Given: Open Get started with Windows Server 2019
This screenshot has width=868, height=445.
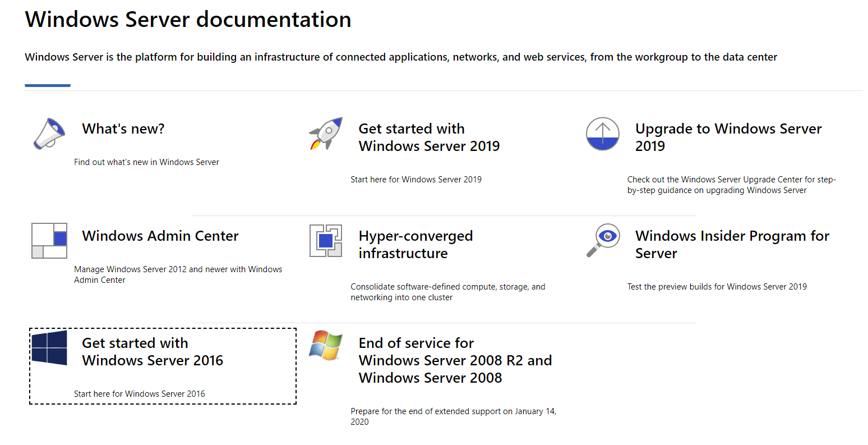Looking at the screenshot, I should point(429,137).
